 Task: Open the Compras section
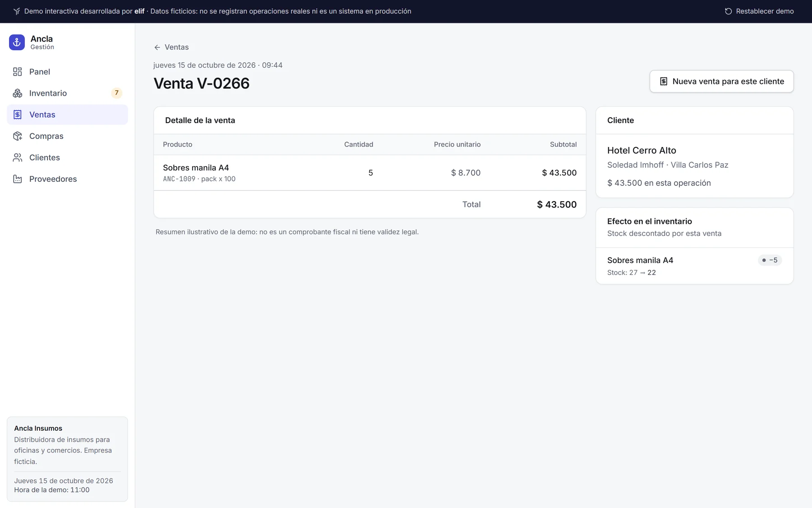point(67,136)
